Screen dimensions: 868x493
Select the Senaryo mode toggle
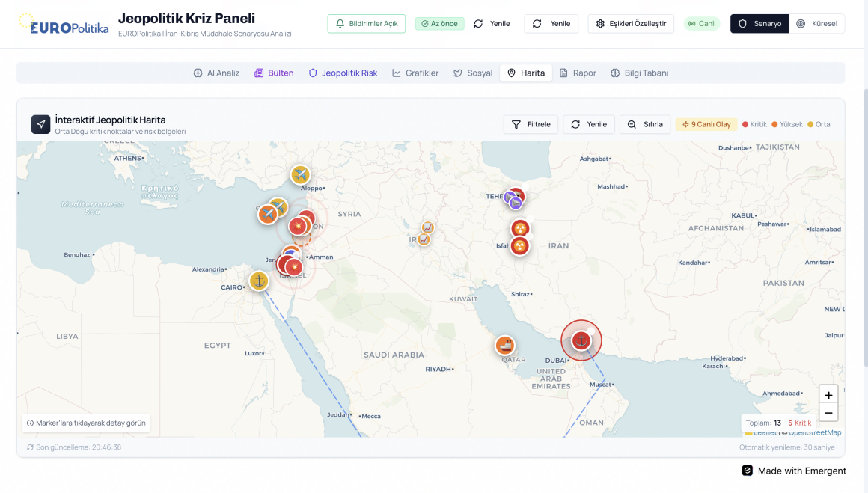(759, 24)
